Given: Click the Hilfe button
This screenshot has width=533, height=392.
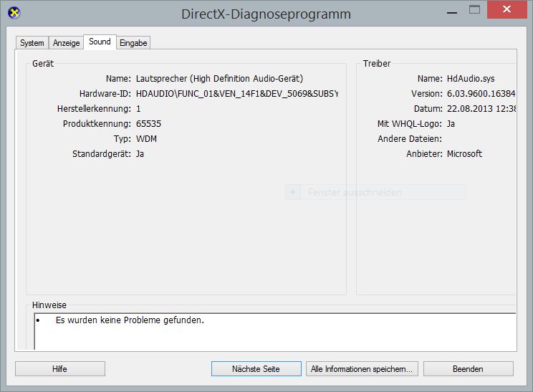Looking at the screenshot, I should [60, 369].
